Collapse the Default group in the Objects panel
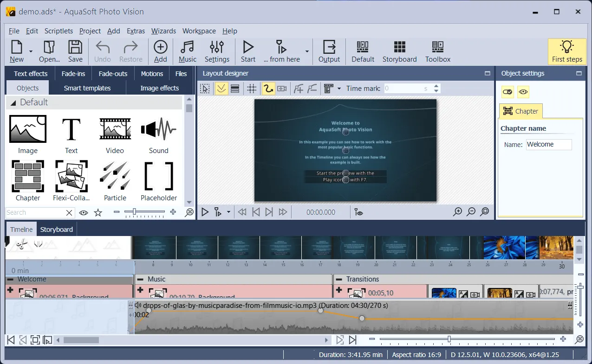Screen dimensions: 592x364 13,102
